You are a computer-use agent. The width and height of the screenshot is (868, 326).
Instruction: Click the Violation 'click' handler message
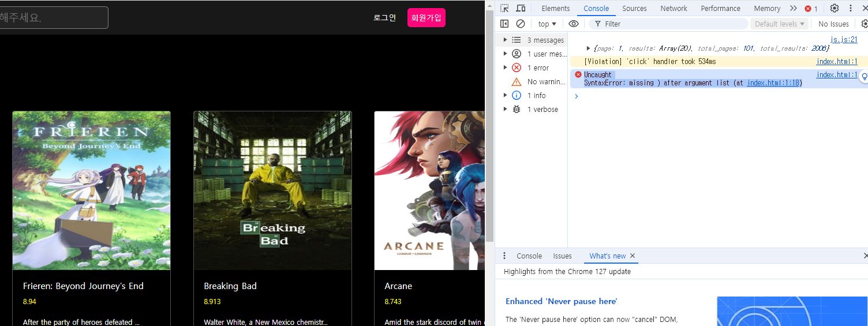pyautogui.click(x=650, y=61)
